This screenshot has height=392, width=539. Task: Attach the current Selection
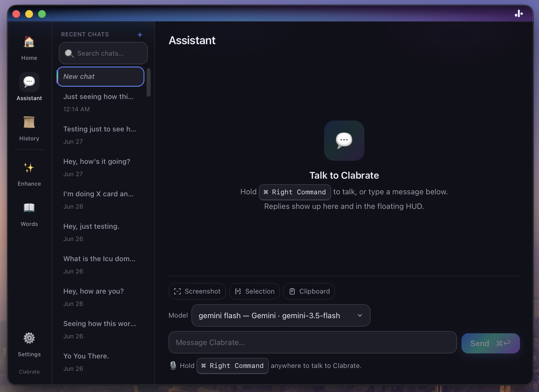(254, 291)
